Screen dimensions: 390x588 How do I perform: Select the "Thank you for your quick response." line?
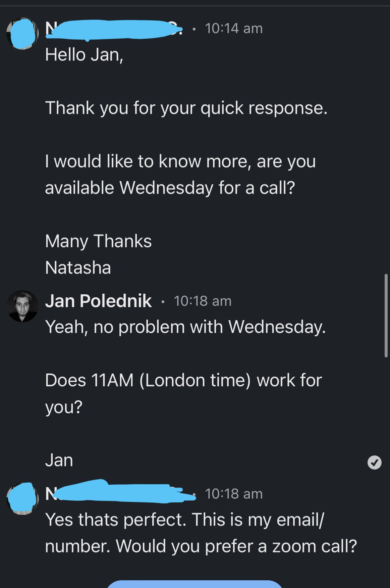tap(186, 108)
